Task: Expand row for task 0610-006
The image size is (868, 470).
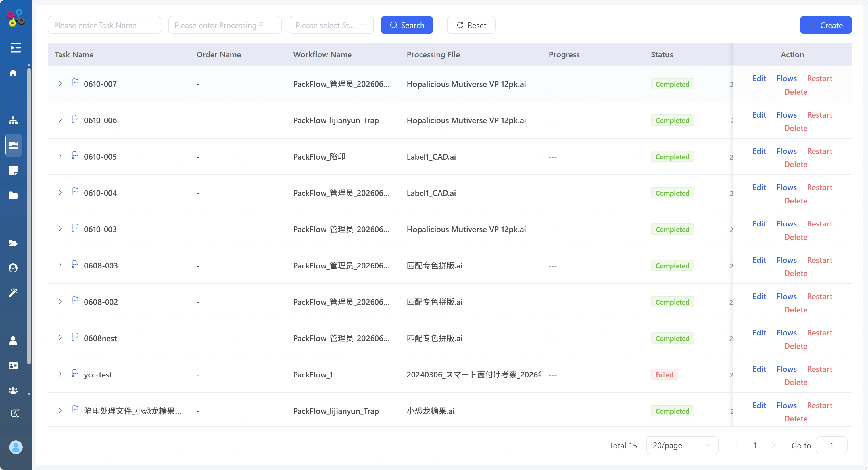Action: [x=60, y=120]
